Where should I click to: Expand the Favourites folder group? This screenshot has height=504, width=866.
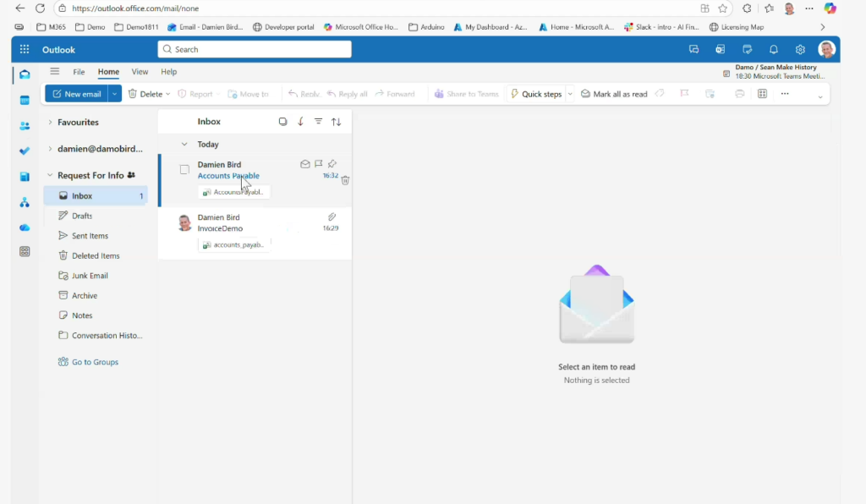(50, 123)
